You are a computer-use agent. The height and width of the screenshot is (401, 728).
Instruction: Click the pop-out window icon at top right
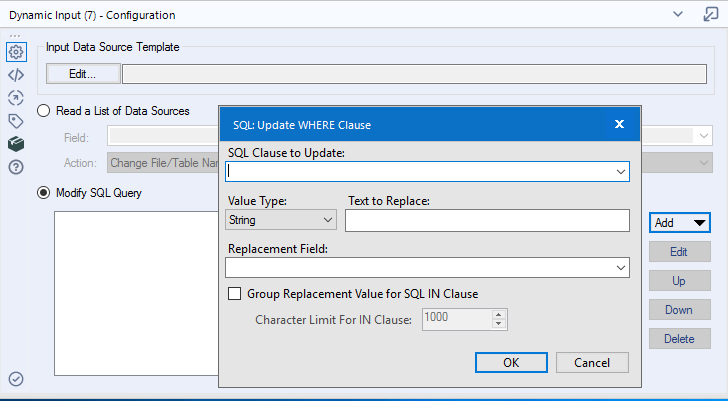(x=711, y=14)
